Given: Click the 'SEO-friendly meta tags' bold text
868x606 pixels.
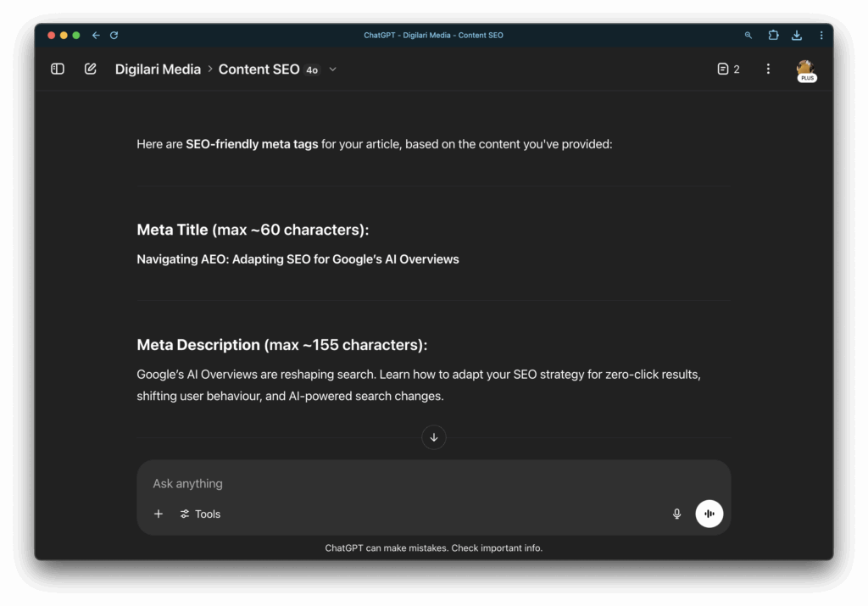Looking at the screenshot, I should pyautogui.click(x=252, y=144).
